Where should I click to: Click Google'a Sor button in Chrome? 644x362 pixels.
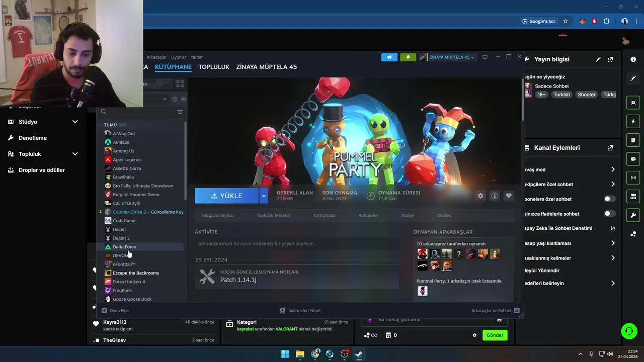point(539,21)
